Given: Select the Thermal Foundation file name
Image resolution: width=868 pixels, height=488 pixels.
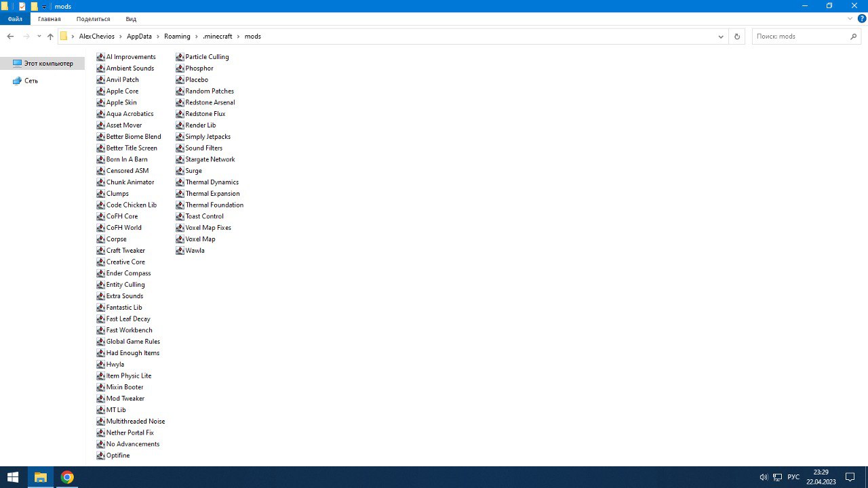Looking at the screenshot, I should click(x=214, y=205).
